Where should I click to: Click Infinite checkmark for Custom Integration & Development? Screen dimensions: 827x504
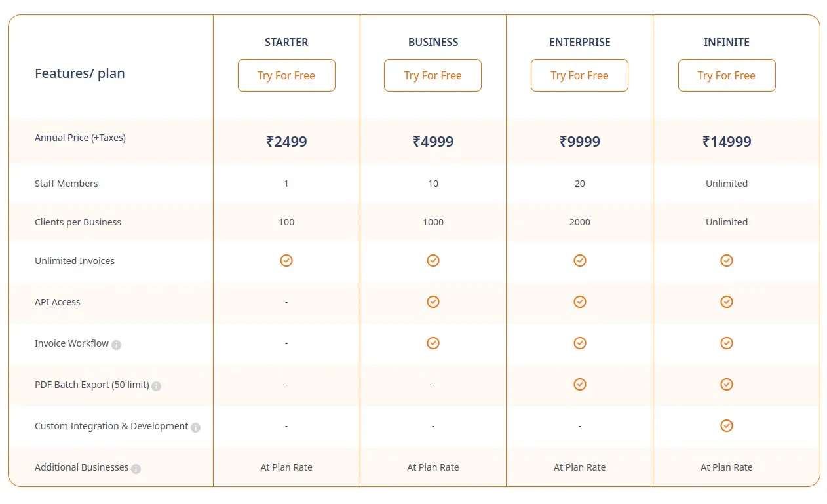pyautogui.click(x=727, y=425)
